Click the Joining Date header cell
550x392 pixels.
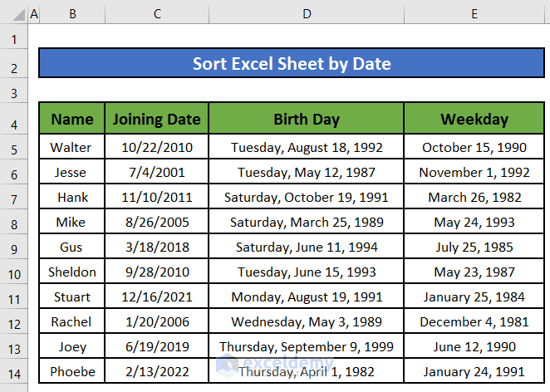point(156,119)
